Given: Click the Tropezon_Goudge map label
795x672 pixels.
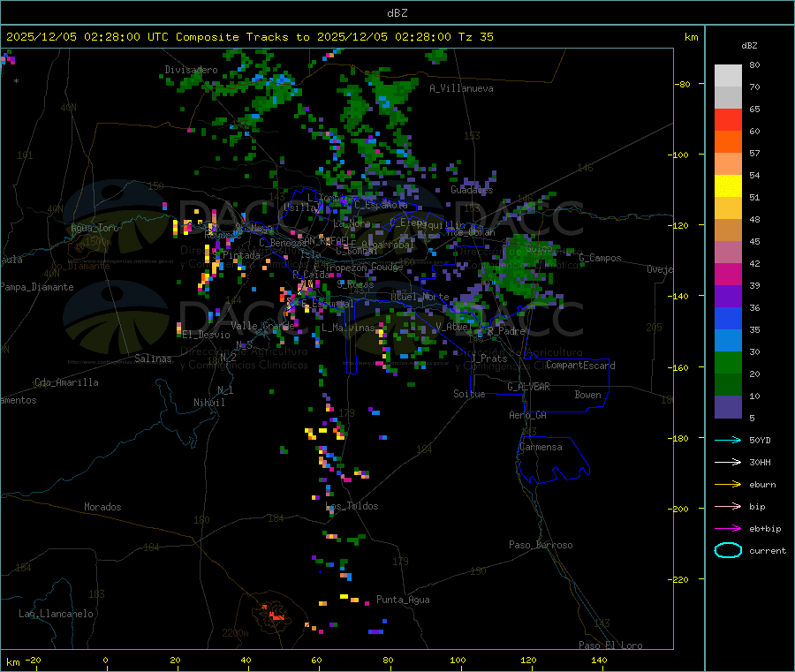Looking at the screenshot, I should point(364,267).
